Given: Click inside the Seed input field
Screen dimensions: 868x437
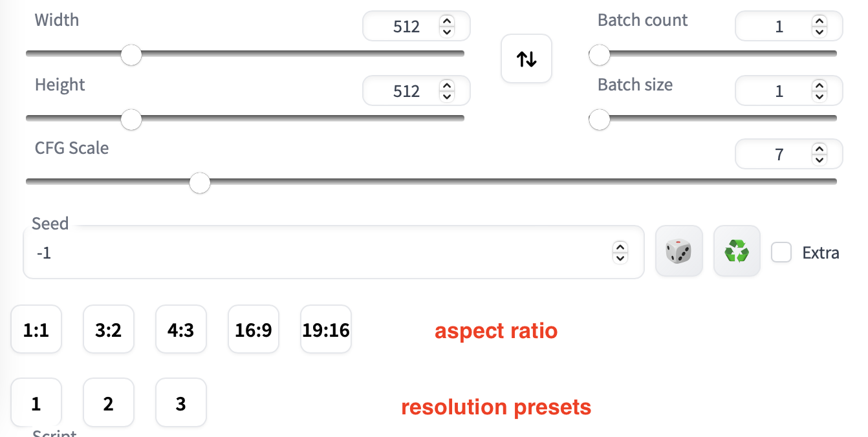Looking at the screenshot, I should [x=259, y=253].
